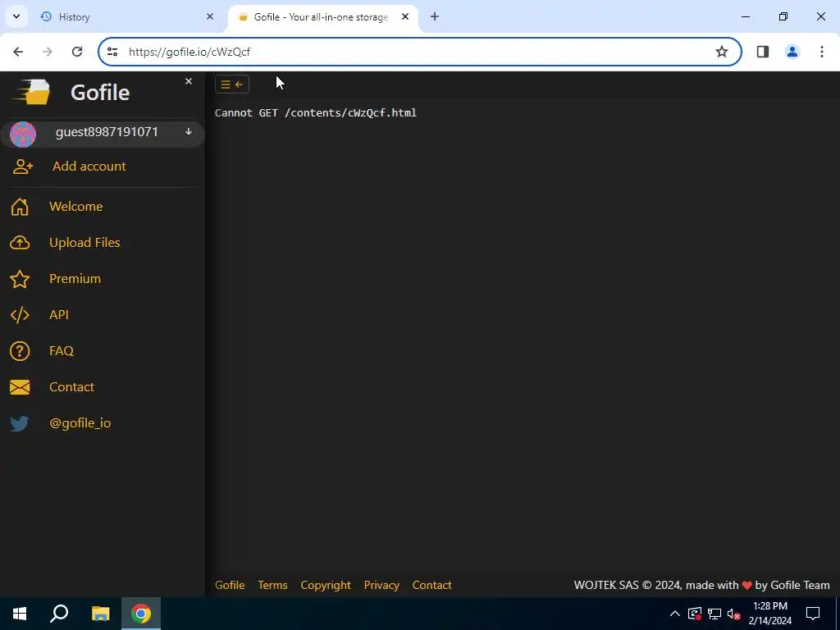Click the Add account person icon
Viewport: 840px width, 630px height.
(22, 167)
